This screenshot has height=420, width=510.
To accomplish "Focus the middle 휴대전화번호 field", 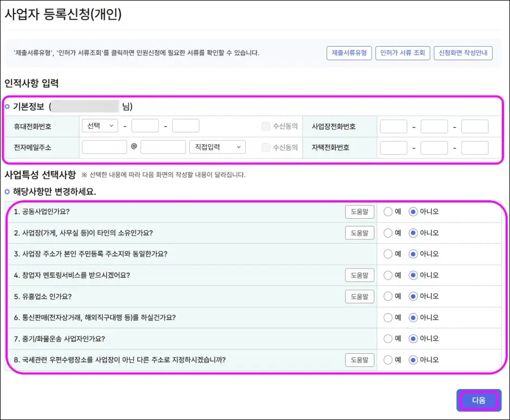I will coord(145,125).
